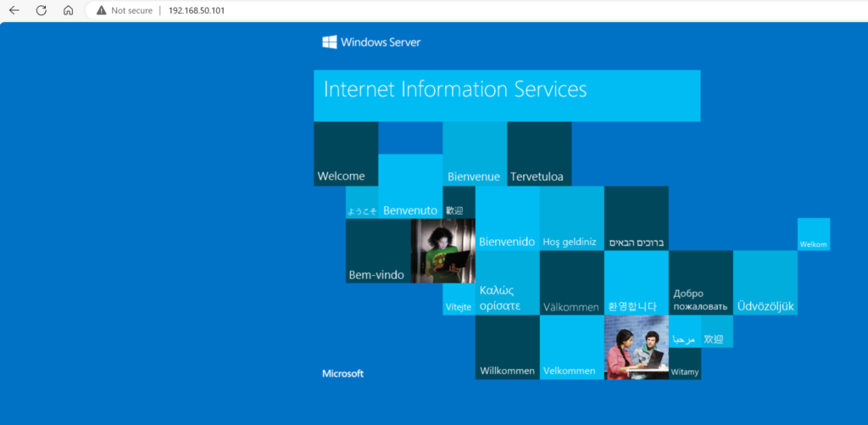Click the Willkommen tile
Viewport: 868px width, 425px height.
(x=507, y=348)
